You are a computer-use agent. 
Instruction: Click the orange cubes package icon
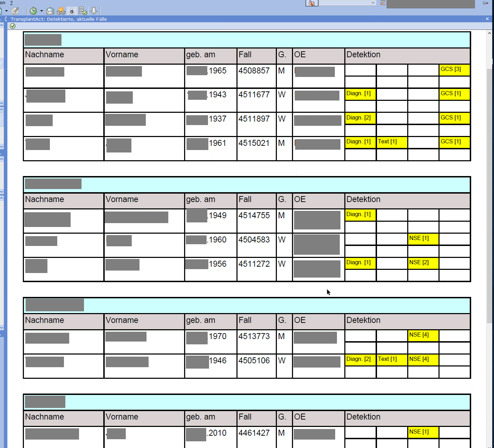pyautogui.click(x=61, y=11)
